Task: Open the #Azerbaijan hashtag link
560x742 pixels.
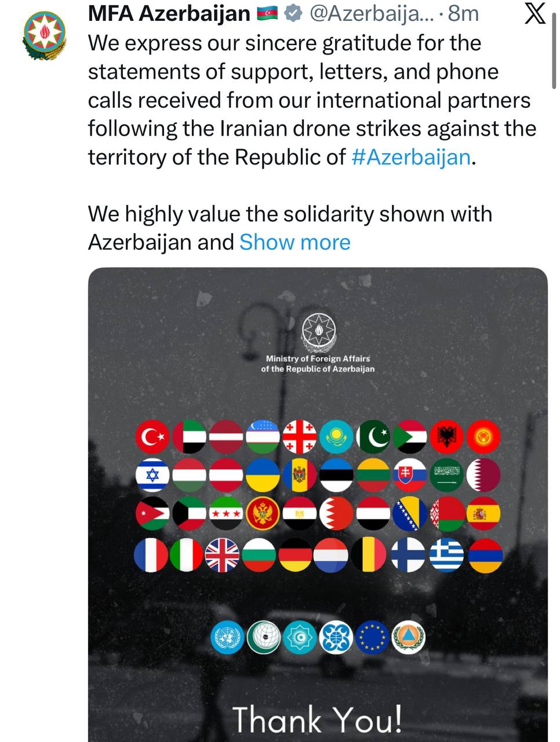Action: click(411, 157)
